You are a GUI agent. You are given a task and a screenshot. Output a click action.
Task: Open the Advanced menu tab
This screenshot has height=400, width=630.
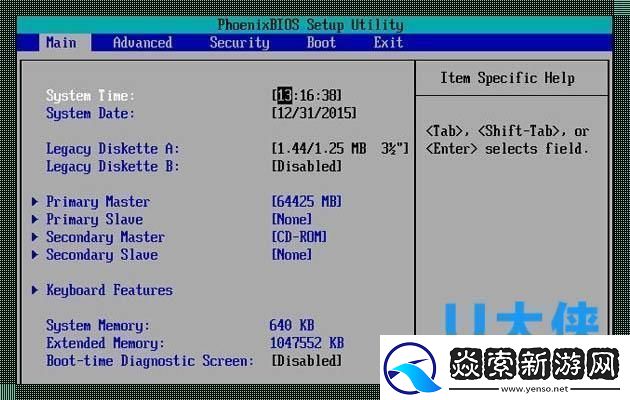142,43
